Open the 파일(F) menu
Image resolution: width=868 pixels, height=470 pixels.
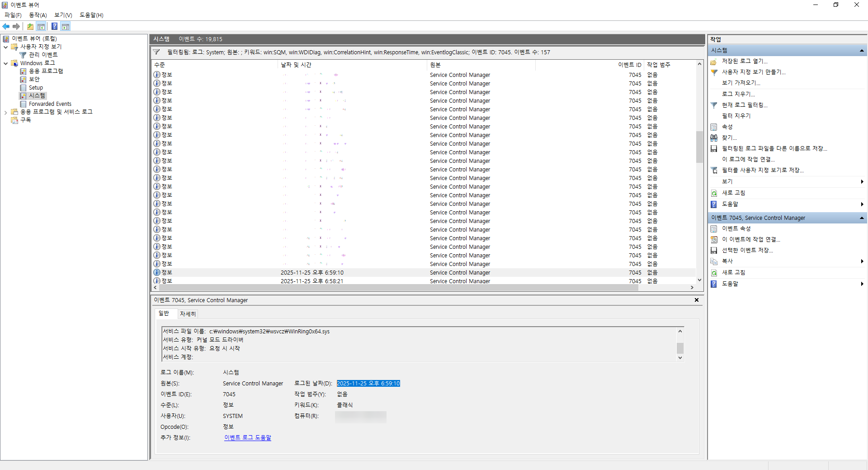coord(13,15)
